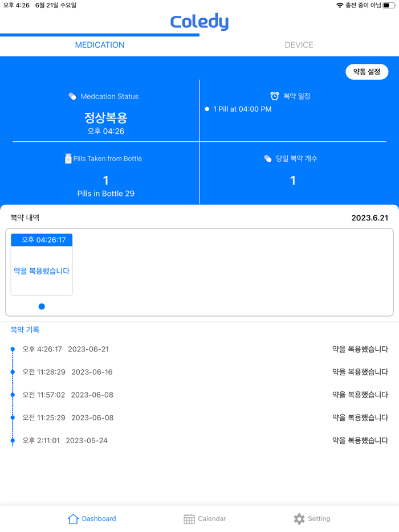Viewport: 399px width, 532px height.
Task: Click the 약을 복용했습니다 text on card
Action: click(42, 271)
